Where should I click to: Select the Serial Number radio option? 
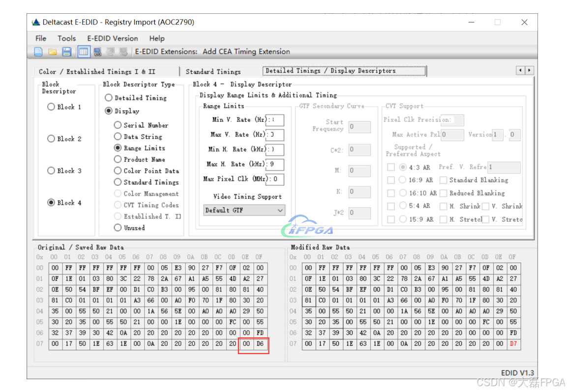tap(118, 125)
